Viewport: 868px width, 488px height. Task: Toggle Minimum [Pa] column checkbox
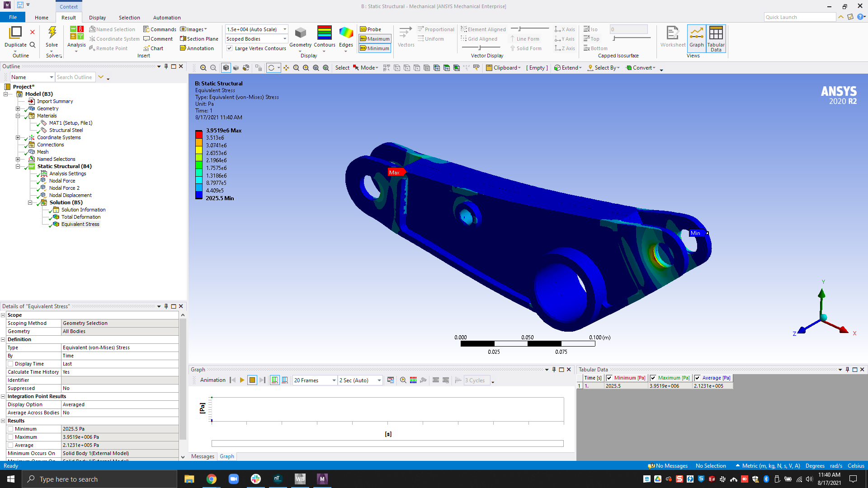(609, 378)
